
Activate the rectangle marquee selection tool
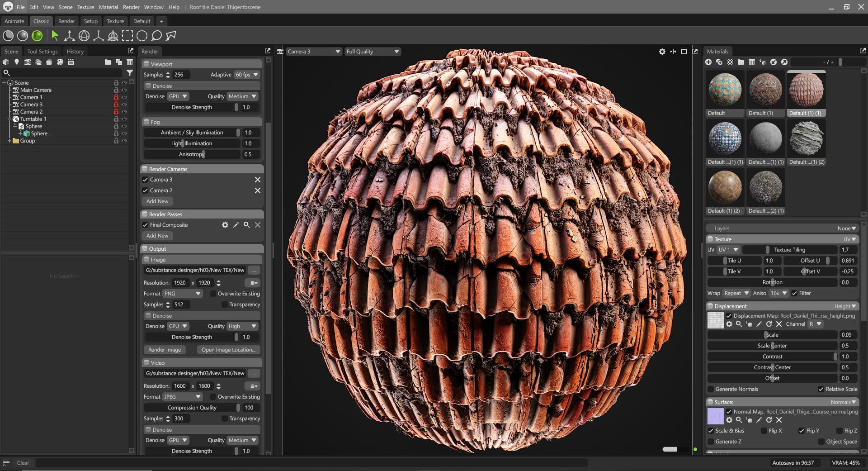coord(127,35)
